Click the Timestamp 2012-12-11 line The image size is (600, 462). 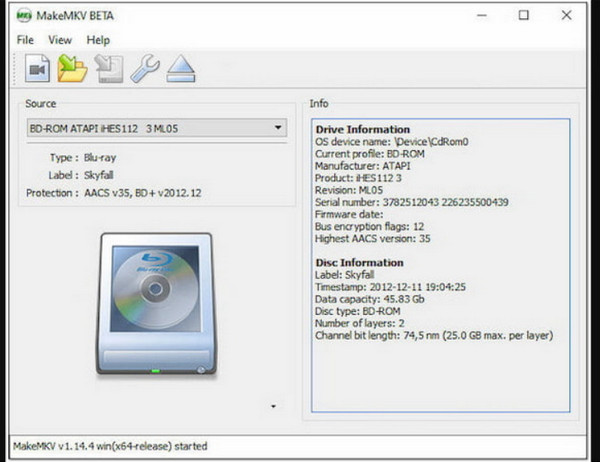coord(390,287)
